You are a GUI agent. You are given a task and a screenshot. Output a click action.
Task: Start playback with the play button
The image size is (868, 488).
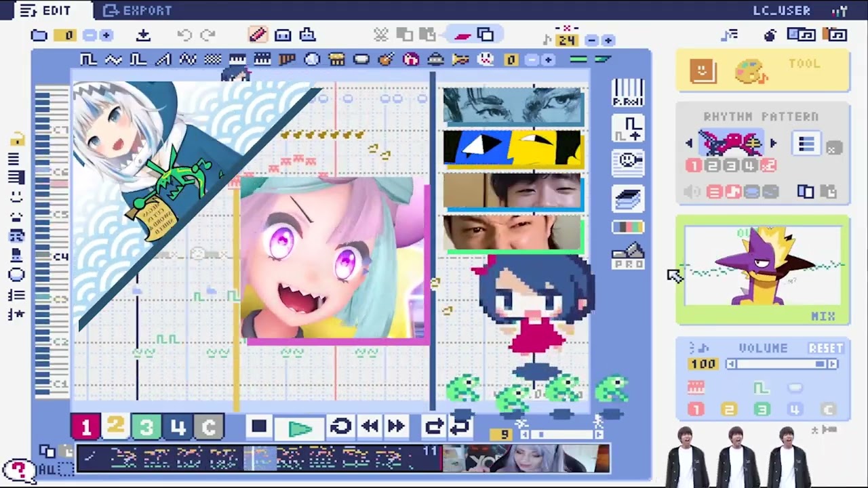300,428
